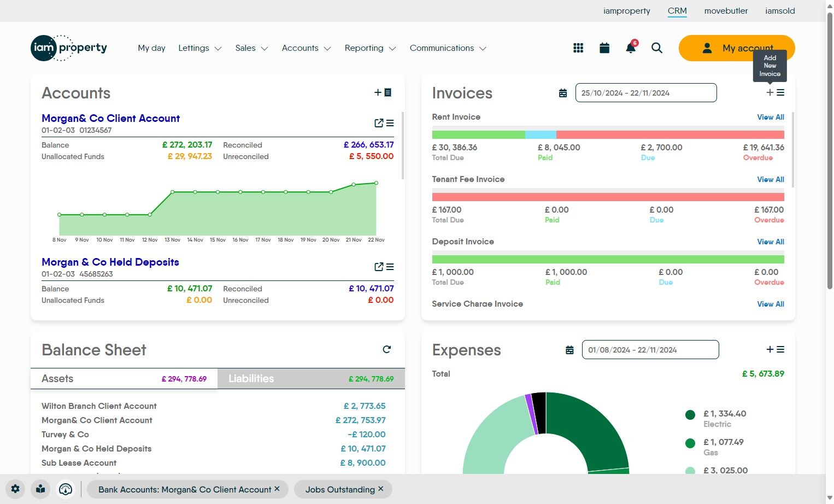
Task: Open notifications bell icon
Action: point(631,48)
